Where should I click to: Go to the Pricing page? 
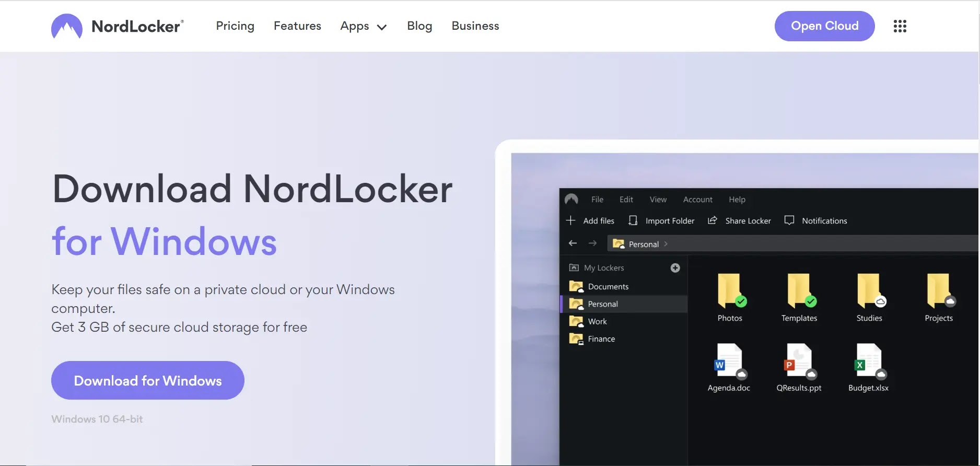[x=235, y=26]
